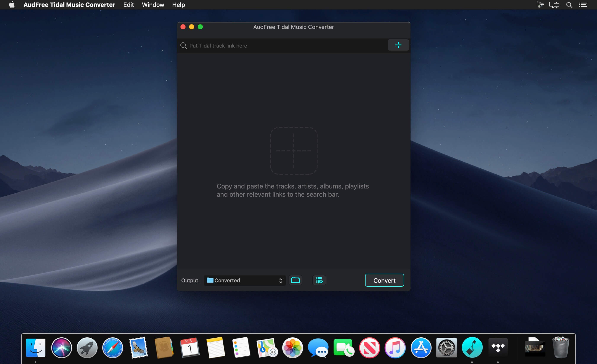Image resolution: width=597 pixels, height=364 pixels.
Task: Click the search magnifier in link bar
Action: point(184,46)
